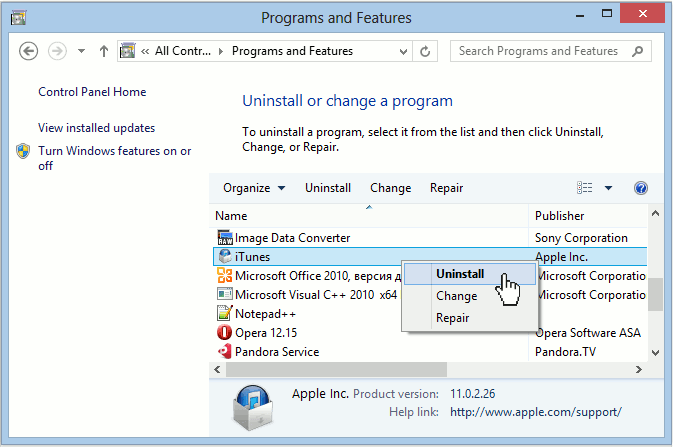
Task: Click All Control Panel Items breadcrumb
Action: 183,51
